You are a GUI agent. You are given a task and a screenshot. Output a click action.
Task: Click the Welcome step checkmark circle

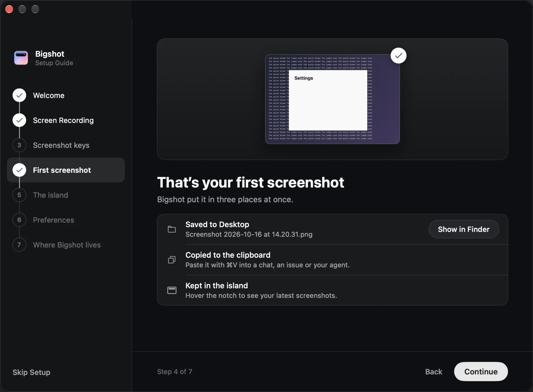coord(19,95)
